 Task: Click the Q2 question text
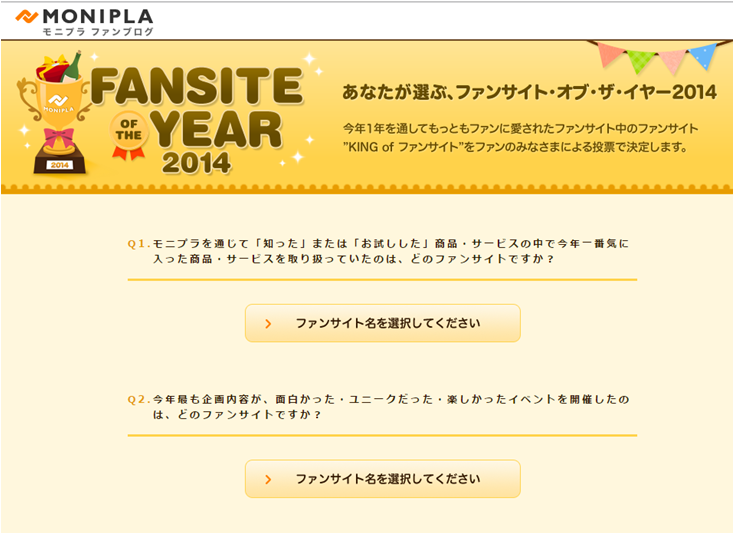click(379, 407)
